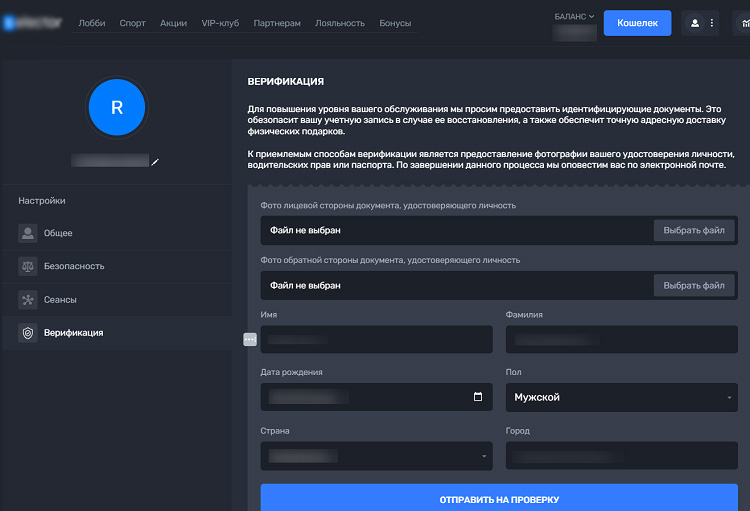Screen dimensions: 750x511
Task: Submit with Отправить на проверку button
Action: [498, 499]
